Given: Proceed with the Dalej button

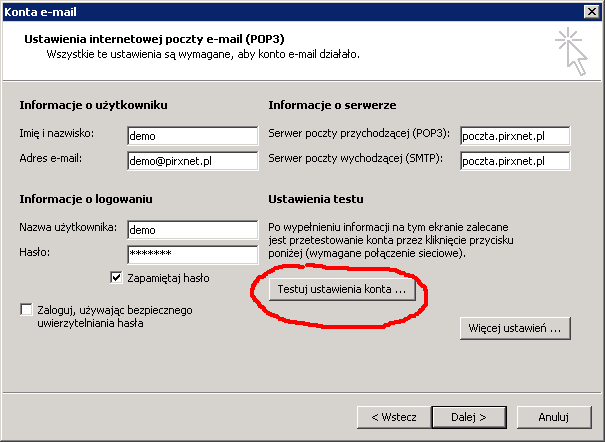Looking at the screenshot, I should pyautogui.click(x=469, y=415).
